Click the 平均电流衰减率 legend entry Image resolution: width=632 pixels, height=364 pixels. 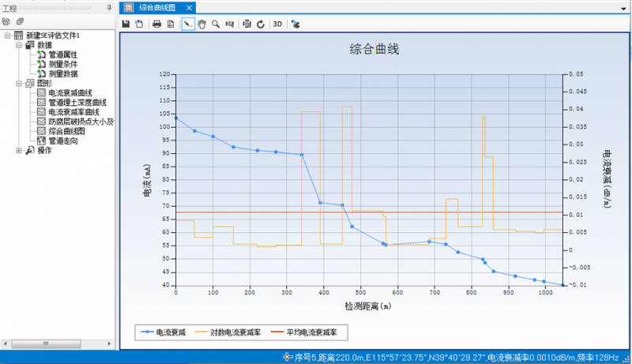point(304,332)
